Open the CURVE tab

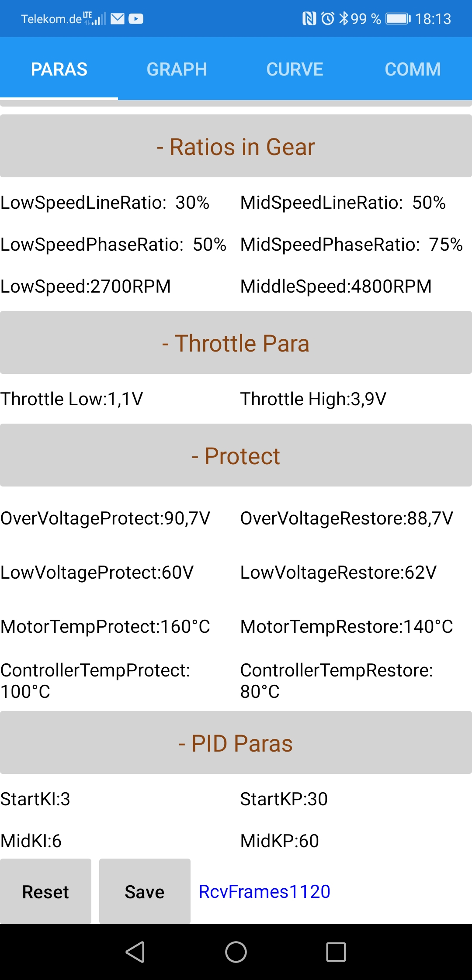(x=295, y=69)
